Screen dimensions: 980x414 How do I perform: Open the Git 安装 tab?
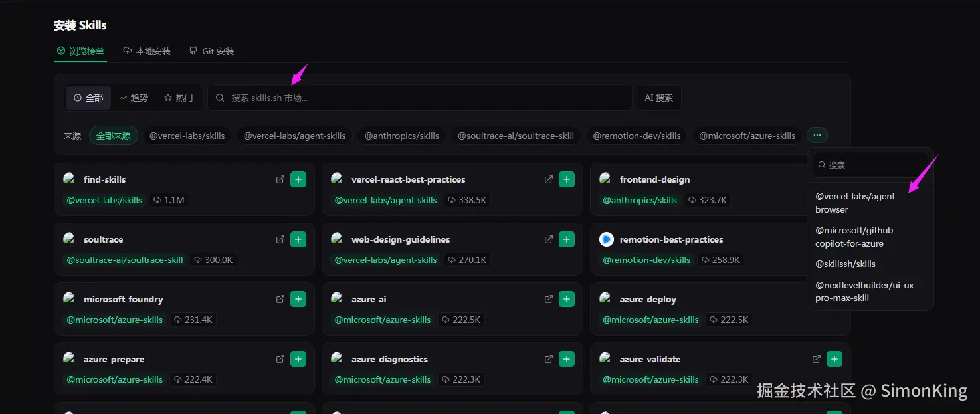coord(211,51)
